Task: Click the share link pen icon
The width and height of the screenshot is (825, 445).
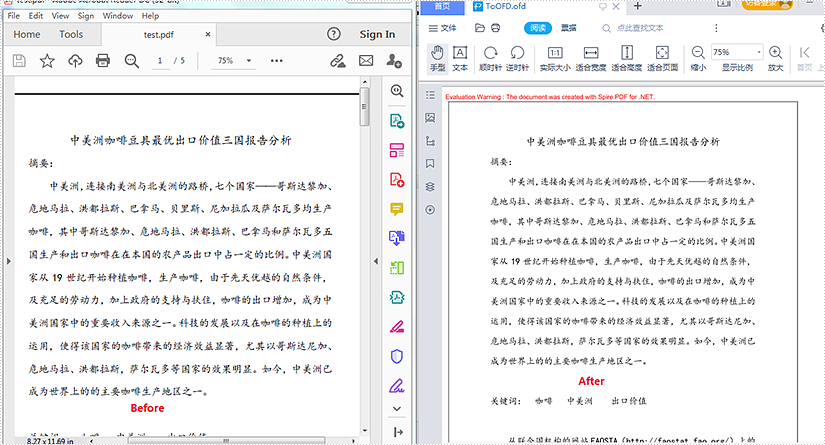Action: 338,61
